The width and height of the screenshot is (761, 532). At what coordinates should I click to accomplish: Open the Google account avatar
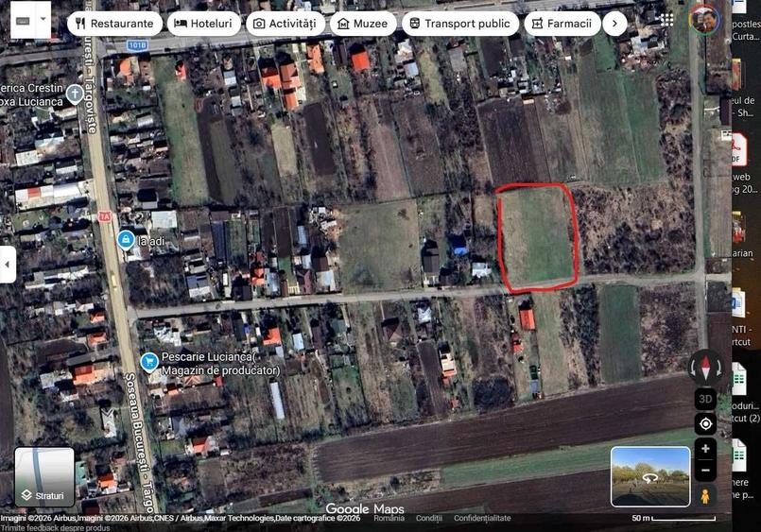click(x=705, y=20)
